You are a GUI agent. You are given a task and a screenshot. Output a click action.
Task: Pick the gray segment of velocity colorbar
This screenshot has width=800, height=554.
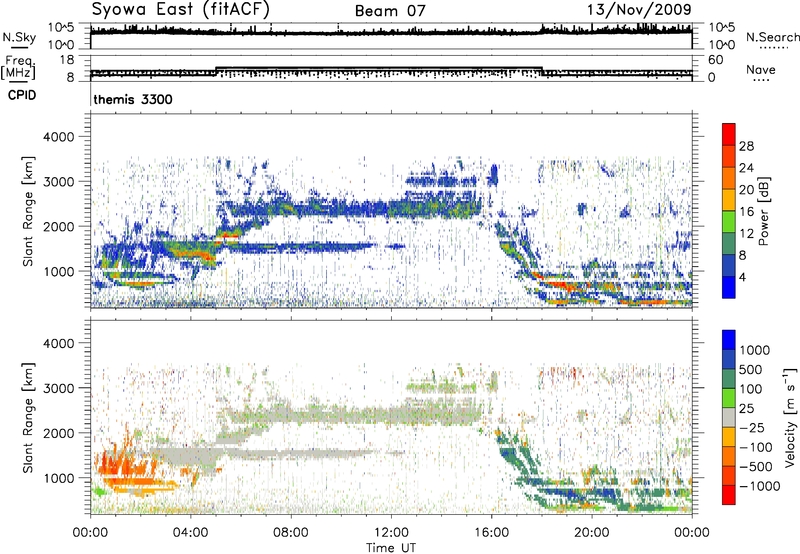[729, 418]
